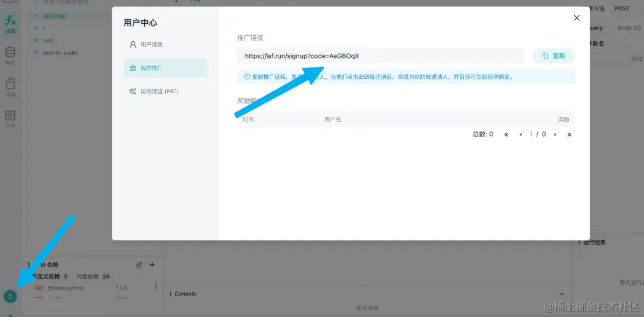The height and width of the screenshot is (317, 644).
Task: Close the 用户中心 dialog with X
Action: (x=577, y=18)
